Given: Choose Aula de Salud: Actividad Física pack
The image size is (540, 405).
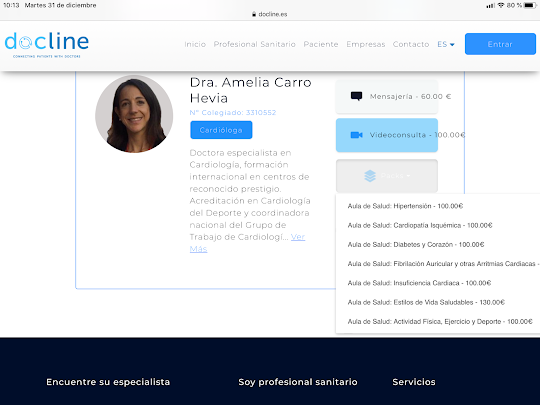Looking at the screenshot, I should coord(440,322).
